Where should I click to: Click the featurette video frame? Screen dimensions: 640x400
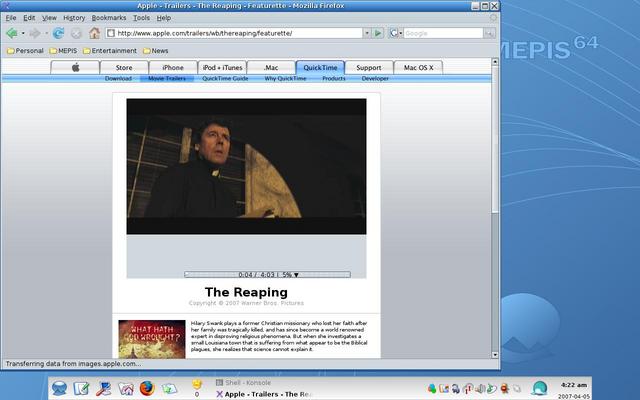[x=247, y=167]
